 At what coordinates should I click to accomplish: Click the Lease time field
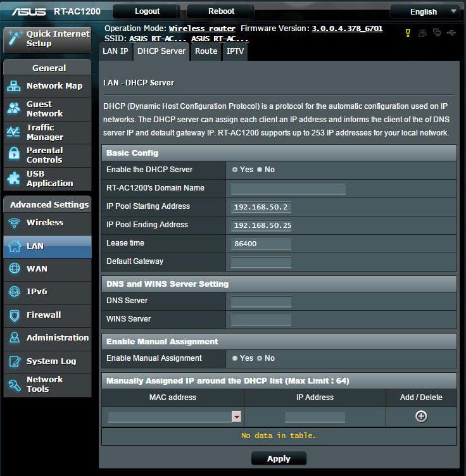pos(261,244)
